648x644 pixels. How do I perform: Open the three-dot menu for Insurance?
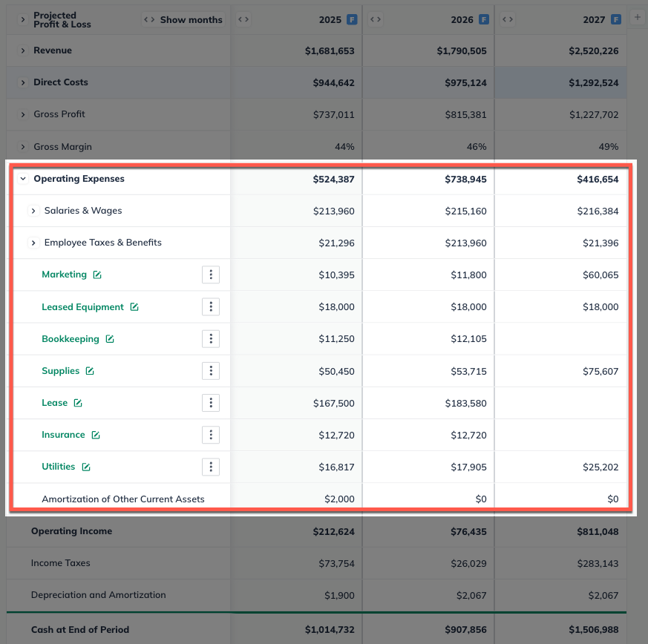point(211,435)
